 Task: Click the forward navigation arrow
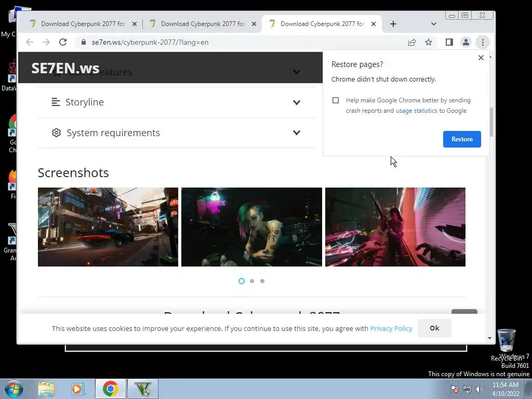[x=46, y=42]
